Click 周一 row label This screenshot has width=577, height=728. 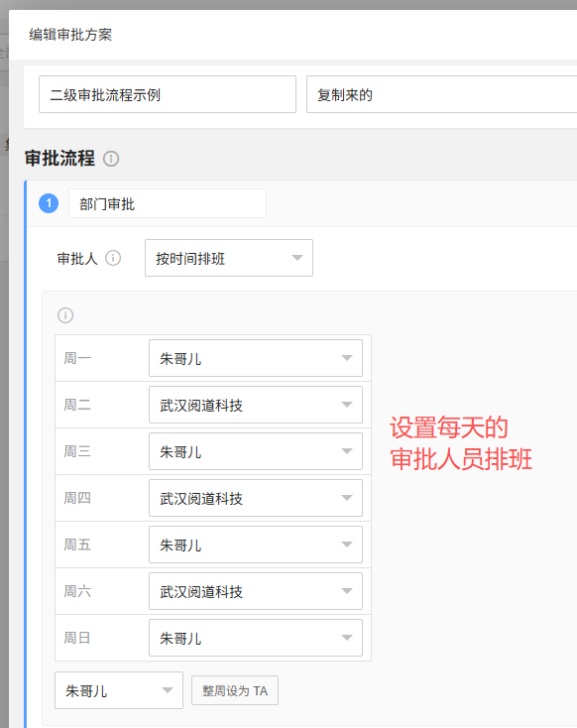(x=77, y=358)
